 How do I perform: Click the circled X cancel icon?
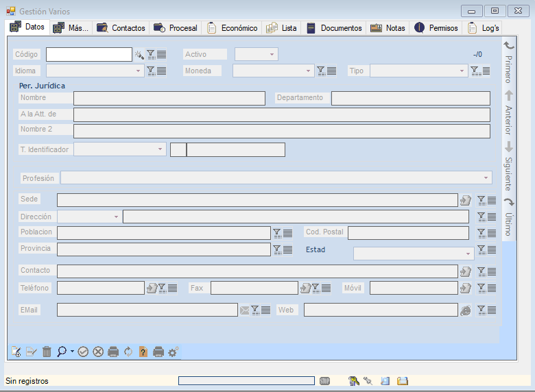tap(98, 352)
